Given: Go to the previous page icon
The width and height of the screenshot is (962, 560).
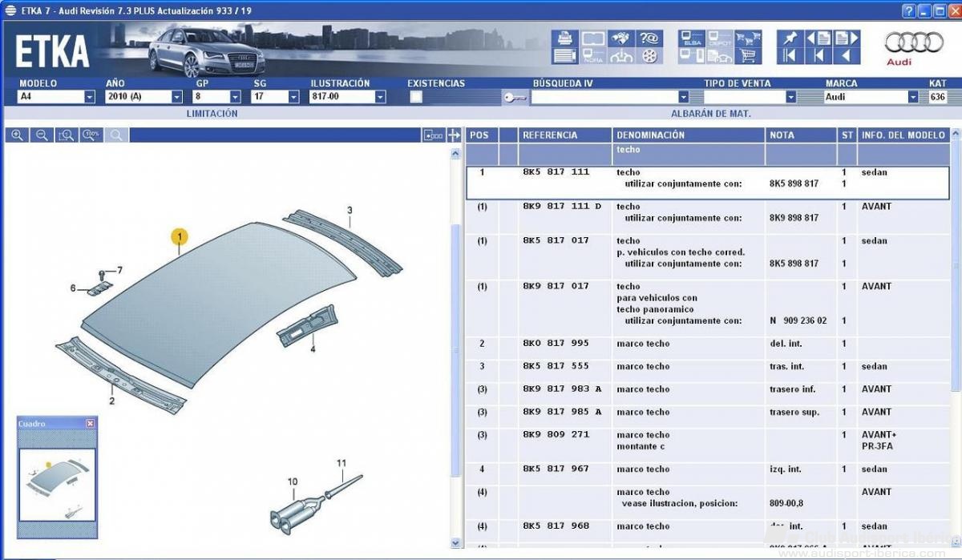Looking at the screenshot, I should pyautogui.click(x=819, y=38).
